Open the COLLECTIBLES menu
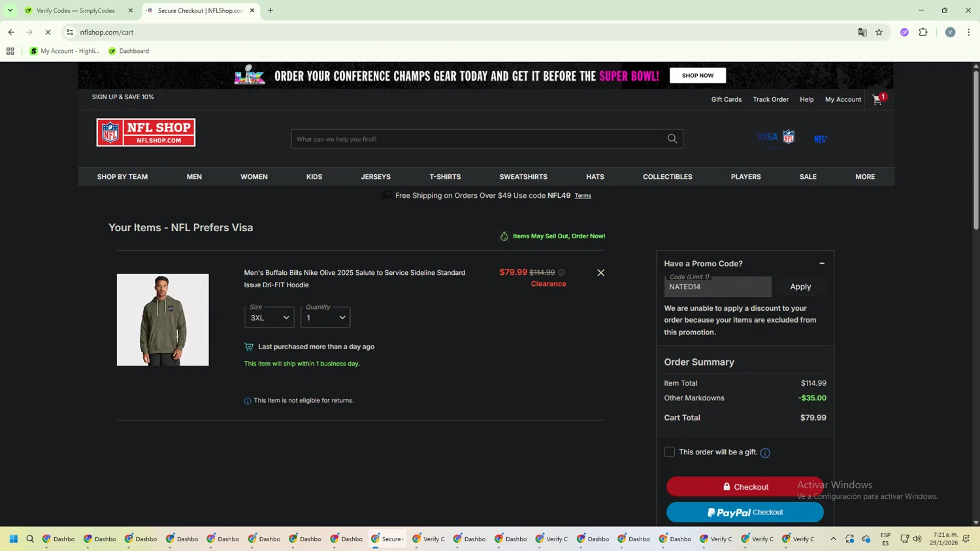This screenshot has width=980, height=551. pos(668,176)
